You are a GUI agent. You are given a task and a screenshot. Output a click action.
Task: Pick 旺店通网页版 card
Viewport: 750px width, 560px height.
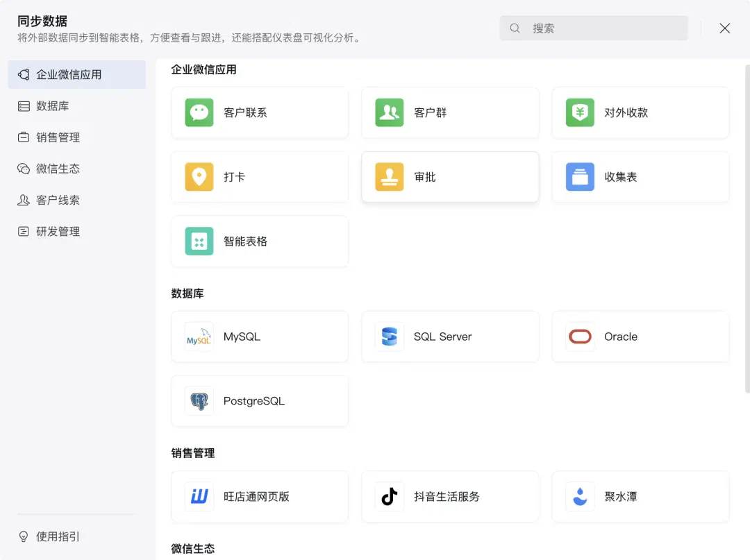click(260, 496)
